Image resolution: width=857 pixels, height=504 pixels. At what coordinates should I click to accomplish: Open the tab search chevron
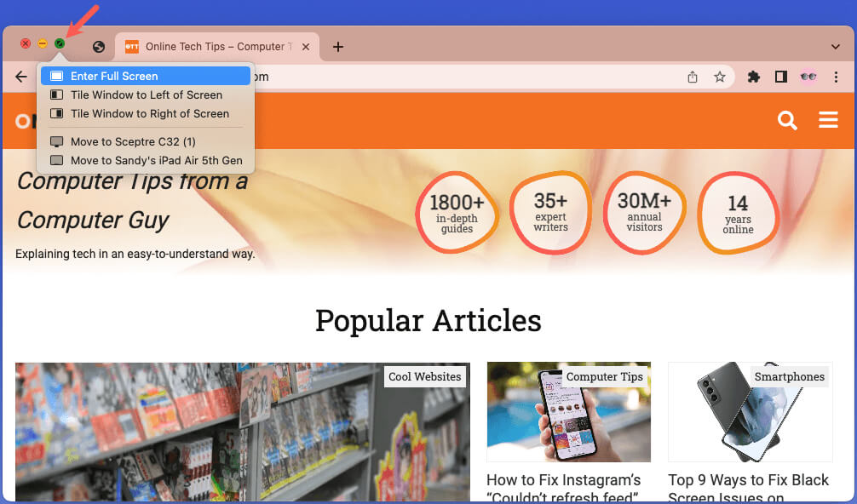(835, 47)
